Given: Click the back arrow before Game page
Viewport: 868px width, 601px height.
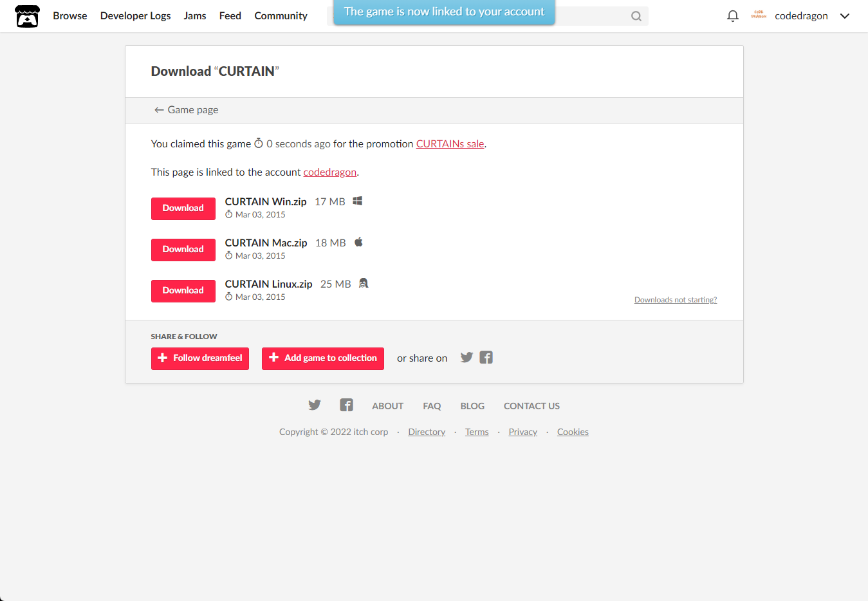Looking at the screenshot, I should click(159, 111).
